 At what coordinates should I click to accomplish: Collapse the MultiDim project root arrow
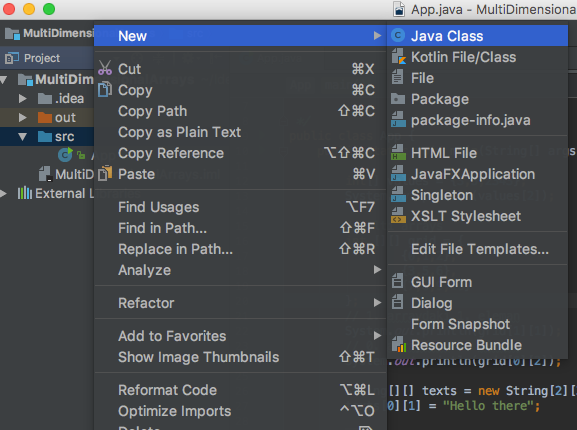[x=4, y=80]
